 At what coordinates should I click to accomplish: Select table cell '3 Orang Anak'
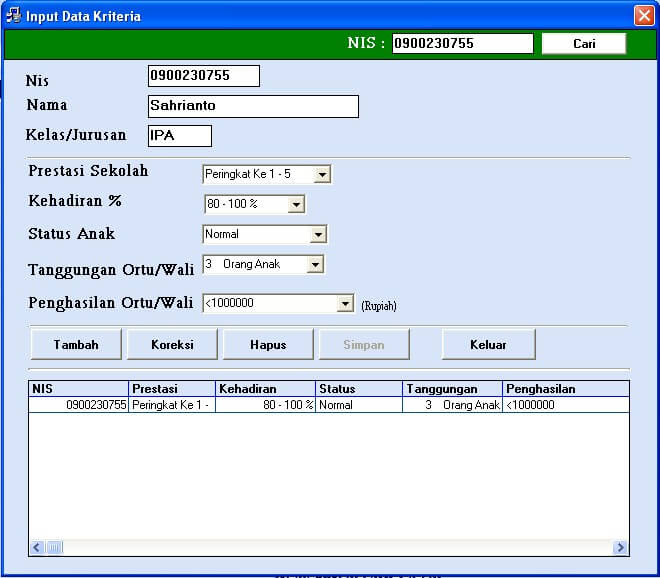pyautogui.click(x=452, y=405)
